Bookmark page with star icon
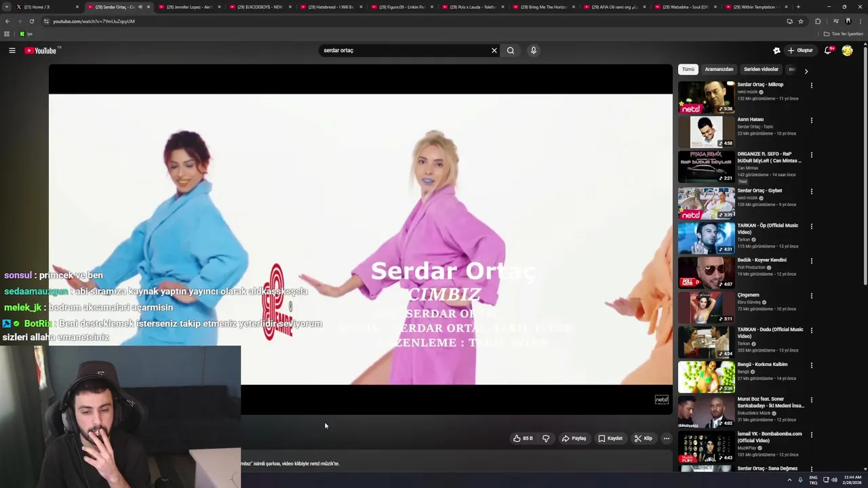Image resolution: width=868 pixels, height=488 pixels. coord(801,21)
